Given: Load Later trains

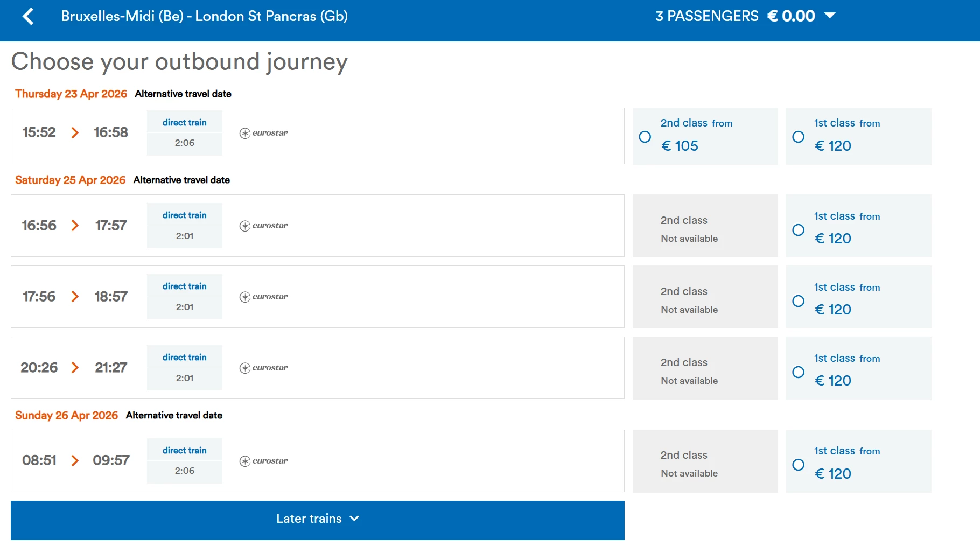Looking at the screenshot, I should pyautogui.click(x=317, y=519).
